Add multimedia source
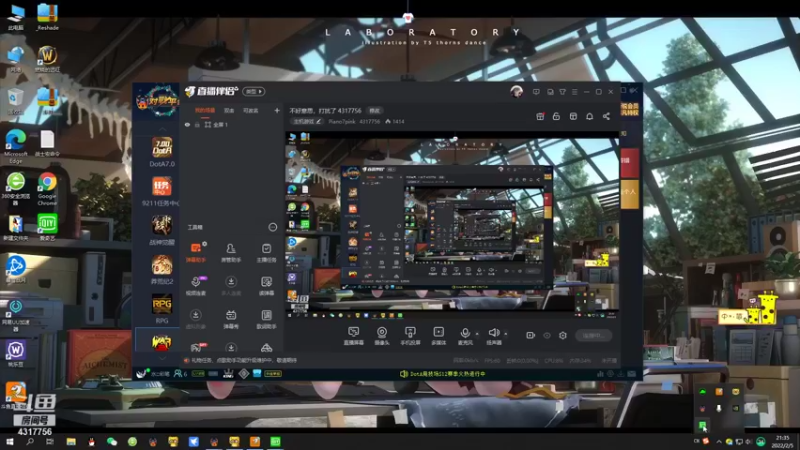The image size is (800, 450). [x=438, y=336]
